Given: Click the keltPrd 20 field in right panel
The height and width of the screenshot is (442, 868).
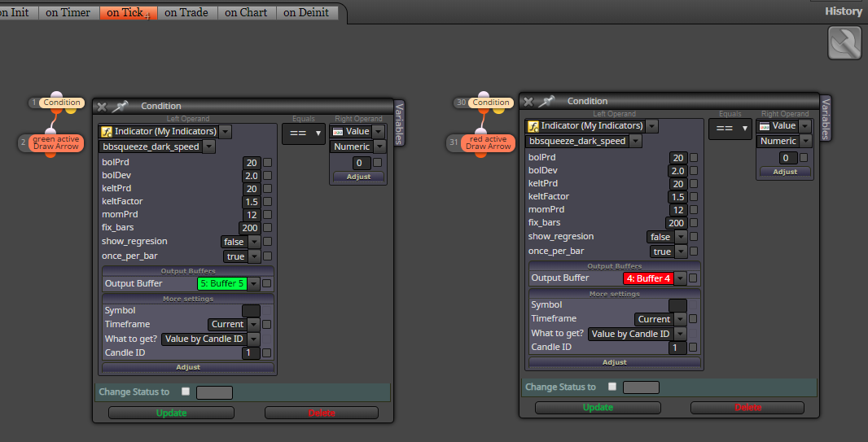Looking at the screenshot, I should [x=678, y=184].
